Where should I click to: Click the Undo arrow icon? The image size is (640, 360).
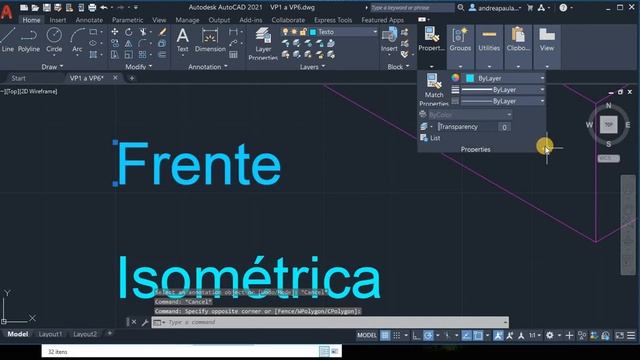pyautogui.click(x=104, y=7)
